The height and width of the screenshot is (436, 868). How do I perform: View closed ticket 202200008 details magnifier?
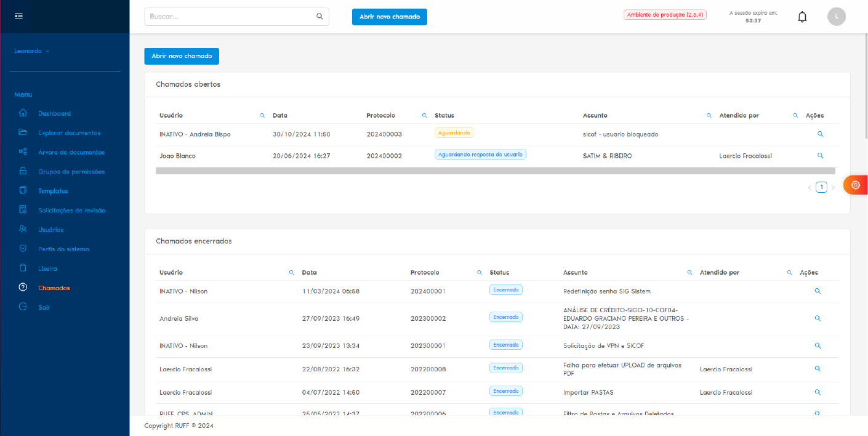(818, 369)
